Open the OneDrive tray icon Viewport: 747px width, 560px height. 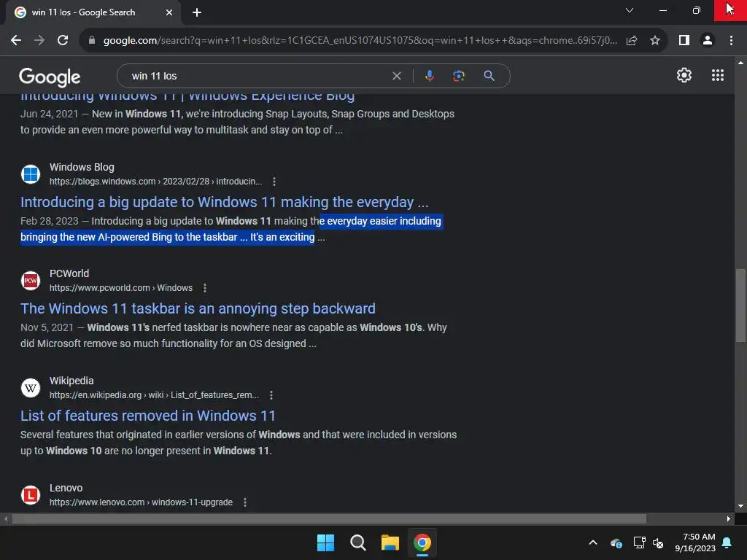(x=616, y=542)
